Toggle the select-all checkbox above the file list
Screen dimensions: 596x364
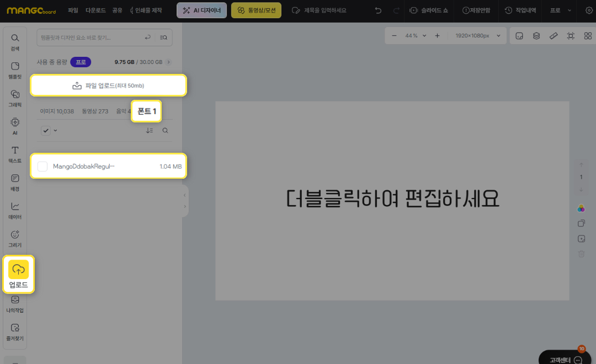click(x=46, y=131)
